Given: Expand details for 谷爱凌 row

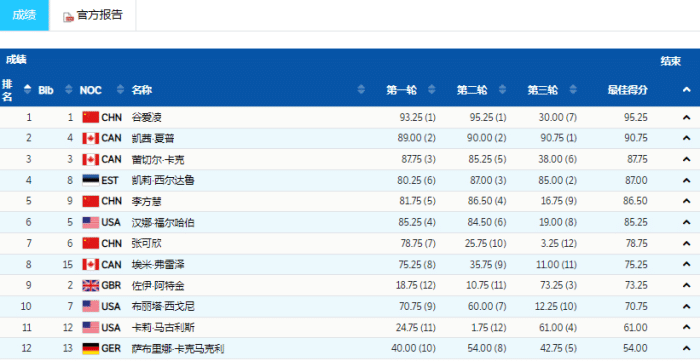Looking at the screenshot, I should (x=687, y=118).
